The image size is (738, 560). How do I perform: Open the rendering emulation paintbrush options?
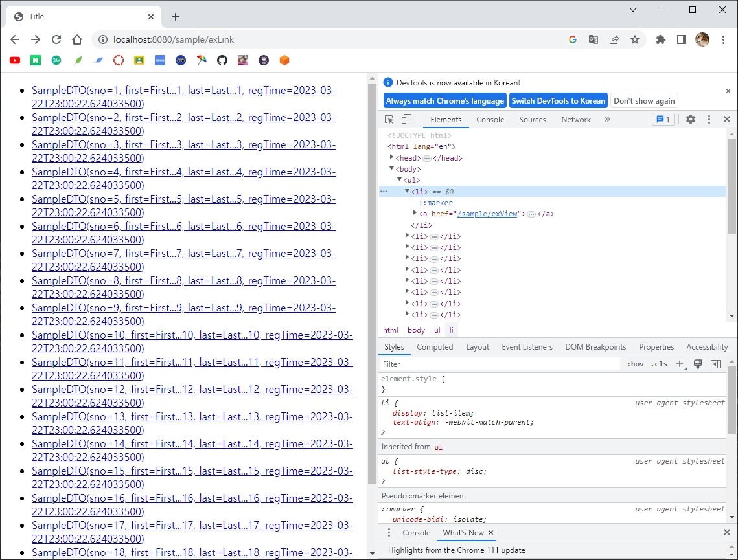pos(698,364)
